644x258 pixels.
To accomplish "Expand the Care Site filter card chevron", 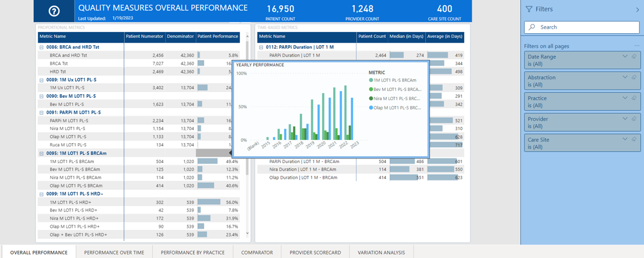I will pyautogui.click(x=625, y=139).
